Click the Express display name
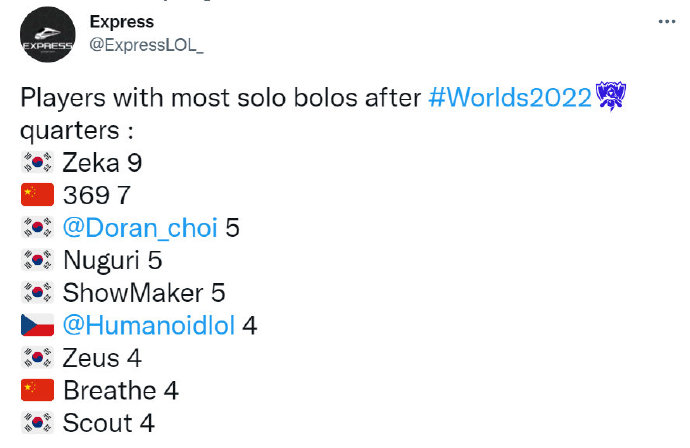 (x=122, y=22)
